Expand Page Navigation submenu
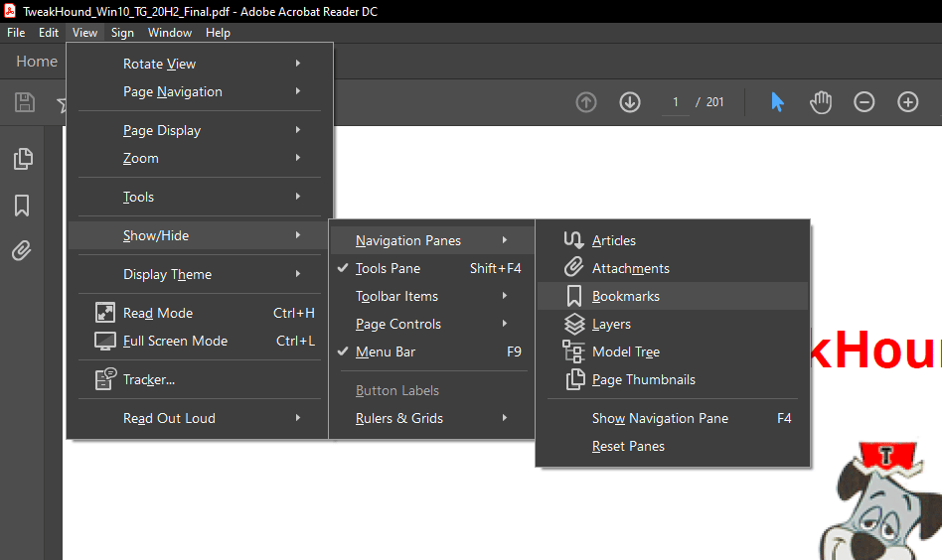The height and width of the screenshot is (560, 942). click(200, 91)
